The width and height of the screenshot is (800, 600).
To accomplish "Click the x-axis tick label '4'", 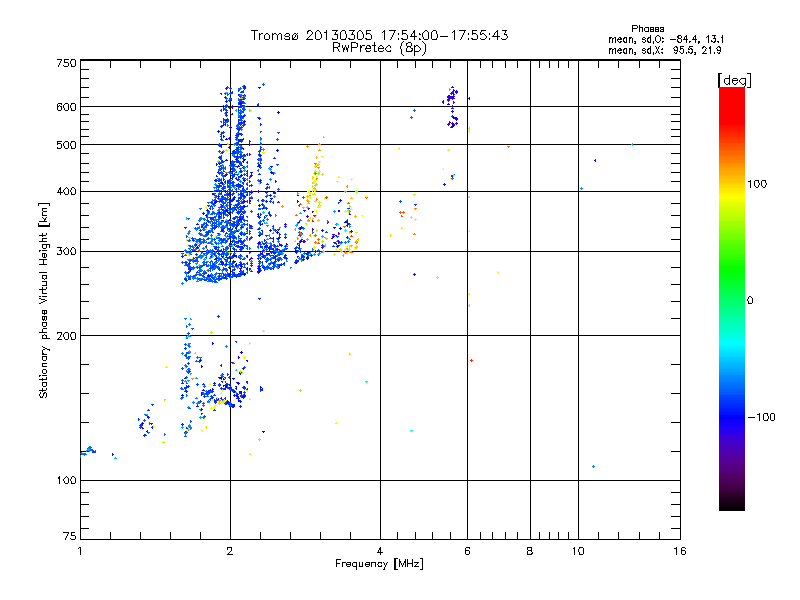I will (380, 551).
